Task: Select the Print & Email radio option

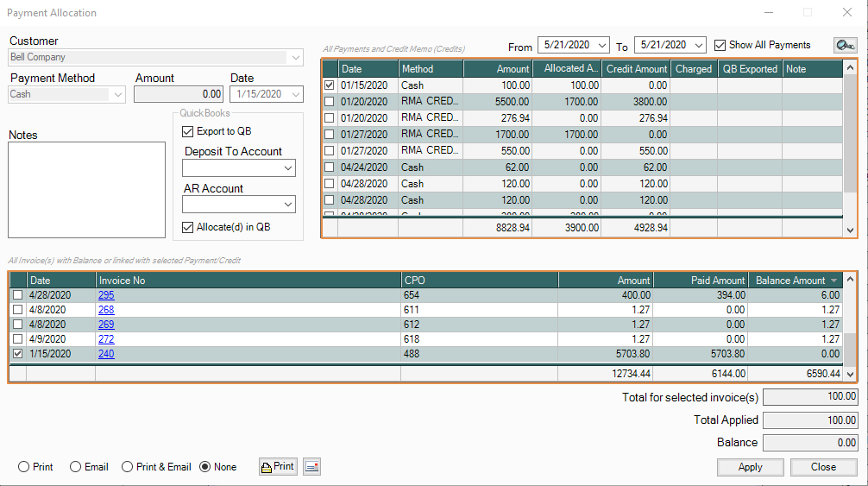Action: [x=129, y=467]
